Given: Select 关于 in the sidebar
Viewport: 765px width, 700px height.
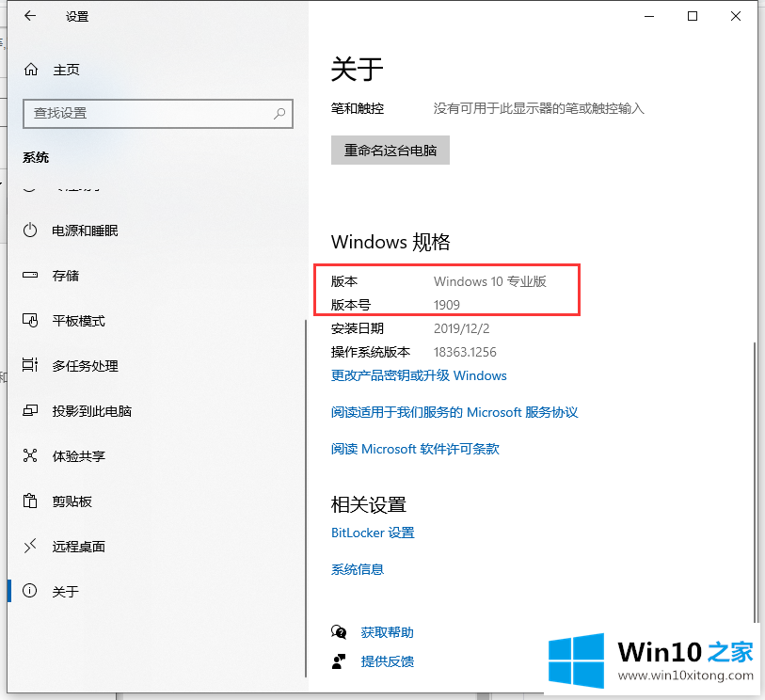Looking at the screenshot, I should click(65, 591).
